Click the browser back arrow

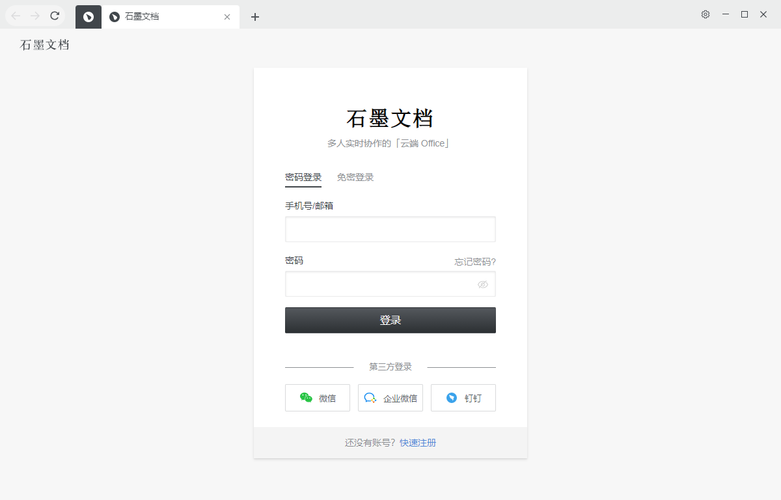pos(15,16)
